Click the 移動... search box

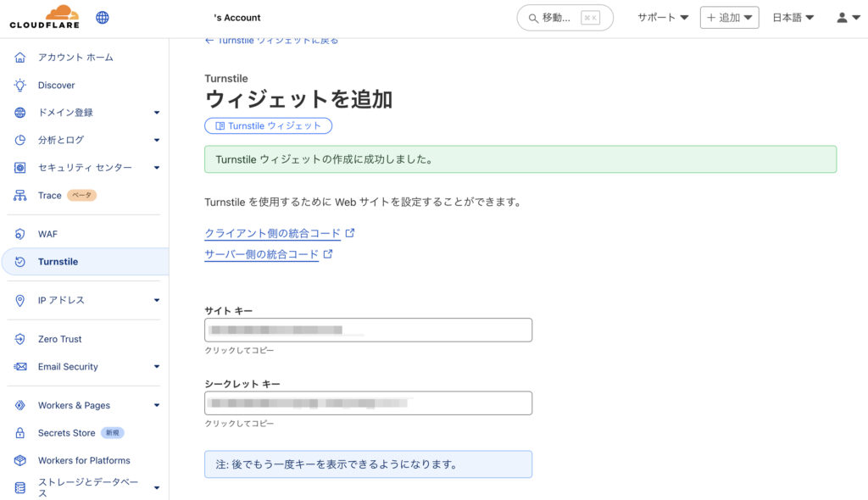[x=565, y=18]
